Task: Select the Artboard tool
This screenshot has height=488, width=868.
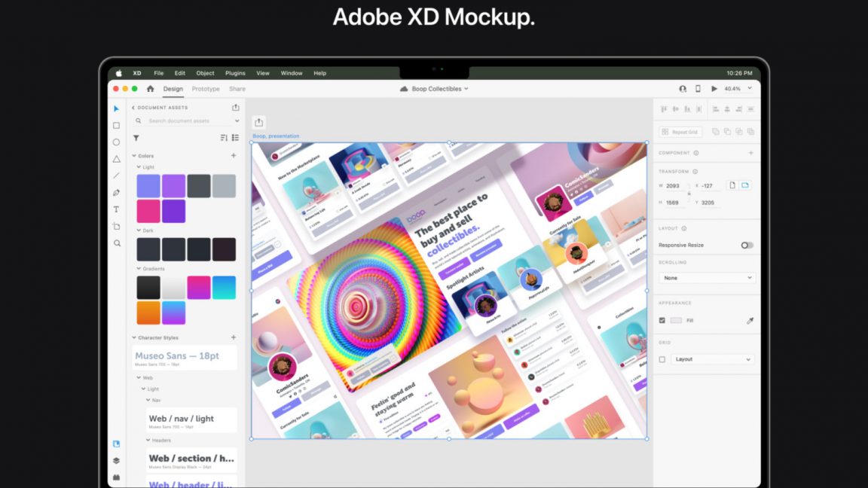Action: 116,226
